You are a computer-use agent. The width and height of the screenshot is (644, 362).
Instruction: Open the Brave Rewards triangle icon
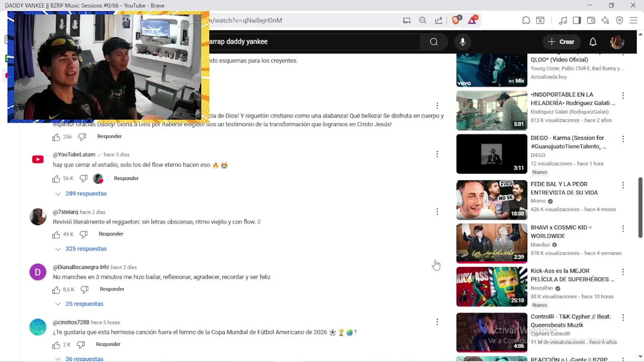point(472,20)
